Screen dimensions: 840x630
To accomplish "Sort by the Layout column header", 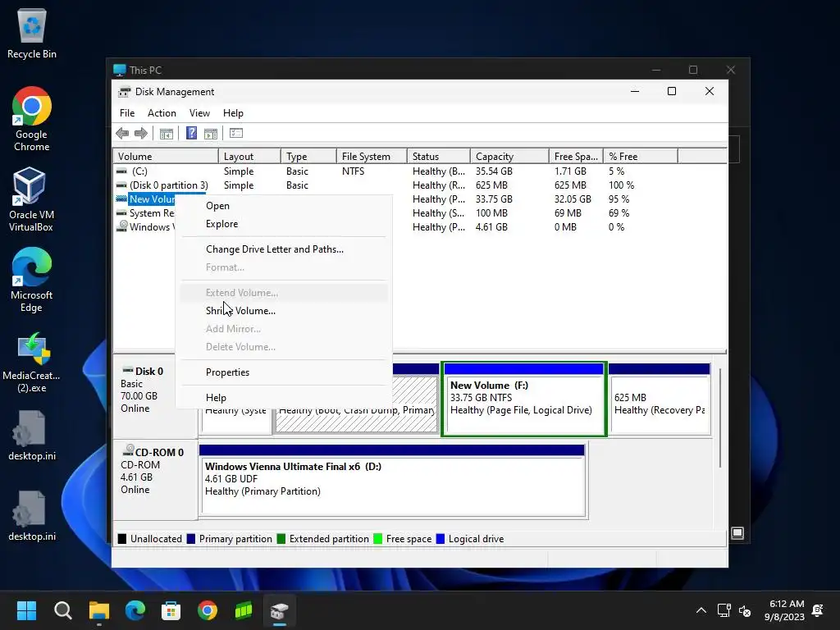I will [x=249, y=157].
